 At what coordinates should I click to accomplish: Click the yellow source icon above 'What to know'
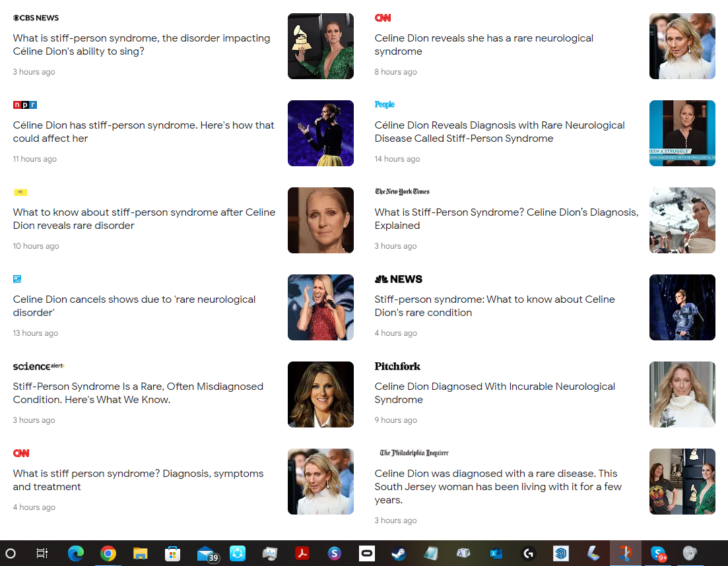click(20, 192)
